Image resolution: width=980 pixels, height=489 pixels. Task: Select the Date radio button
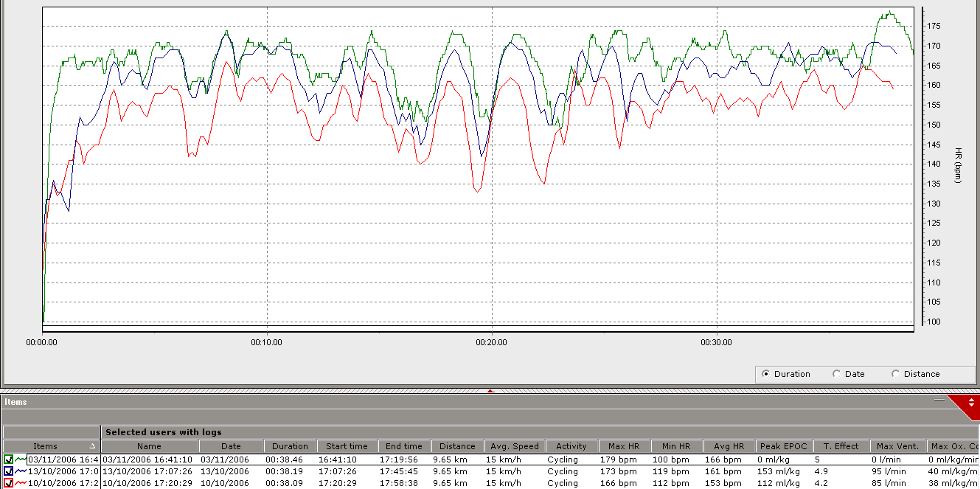click(836, 374)
